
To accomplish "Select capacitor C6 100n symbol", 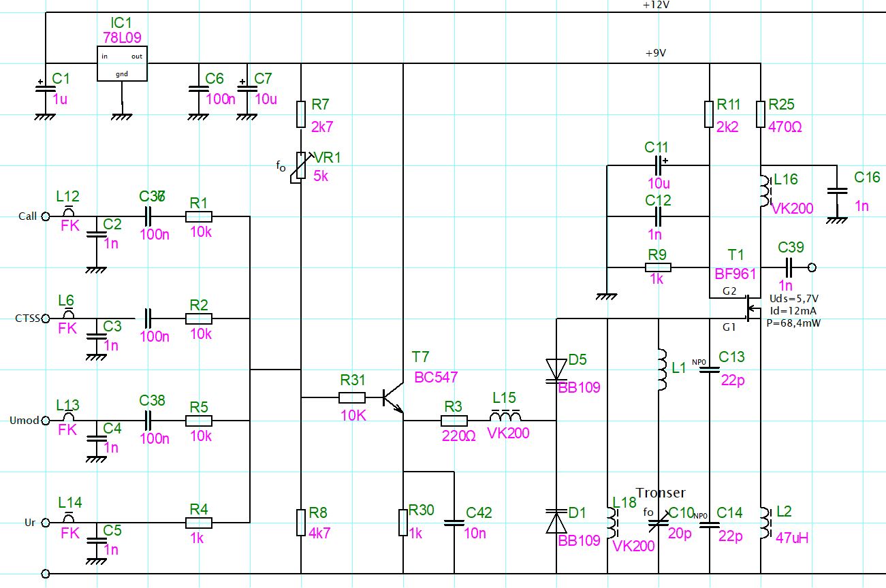I will coord(197,88).
